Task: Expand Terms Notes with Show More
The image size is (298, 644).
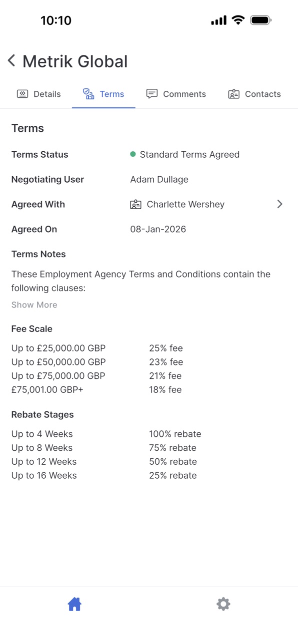Action: click(x=34, y=305)
